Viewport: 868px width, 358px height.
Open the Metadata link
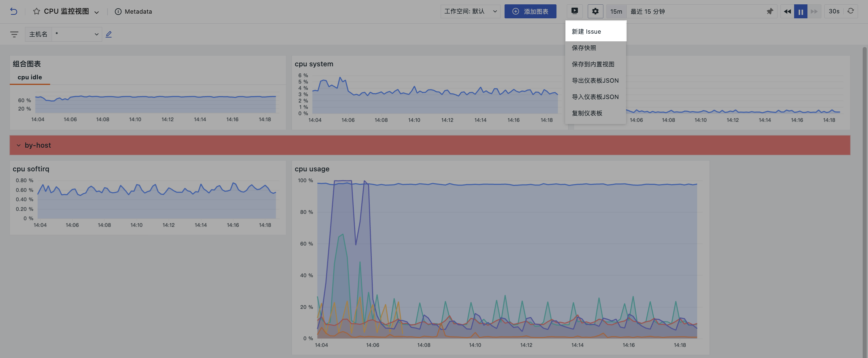click(x=133, y=11)
